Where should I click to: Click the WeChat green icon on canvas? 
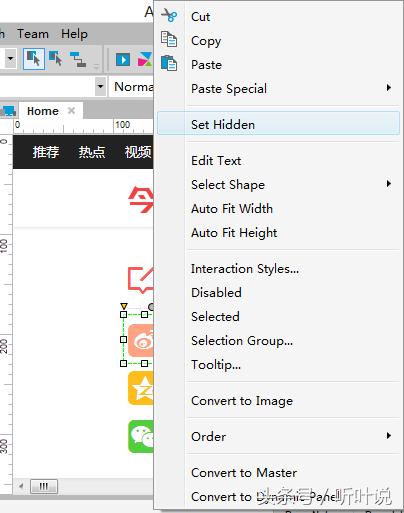tap(141, 436)
